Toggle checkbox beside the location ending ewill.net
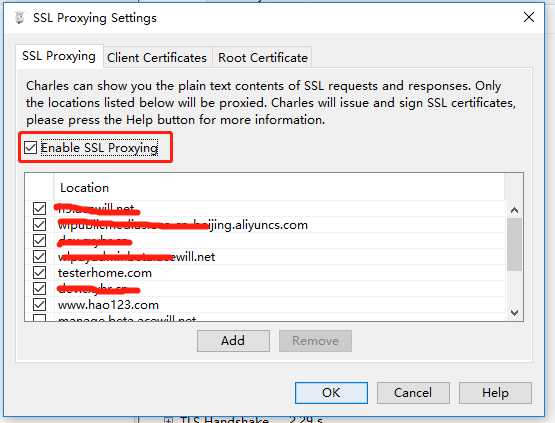Screen dimensions: 555x423 pos(39,257)
